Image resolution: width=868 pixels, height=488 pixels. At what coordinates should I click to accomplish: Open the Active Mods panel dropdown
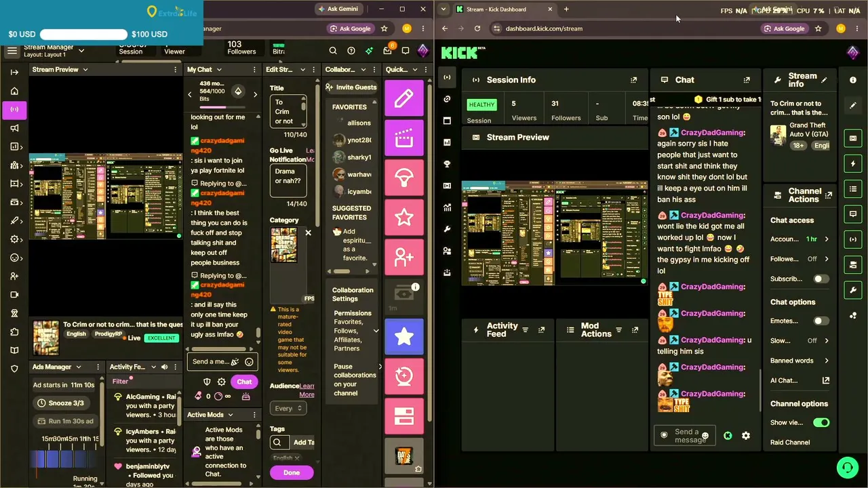231,415
